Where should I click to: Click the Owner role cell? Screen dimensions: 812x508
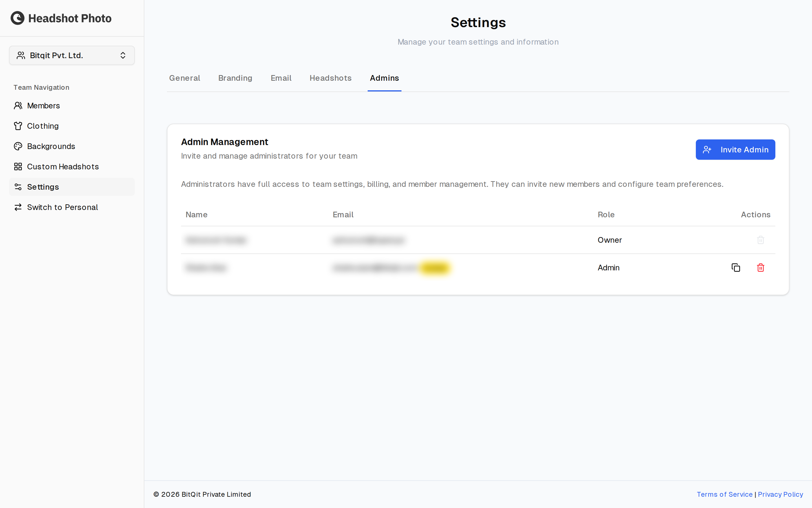point(610,240)
